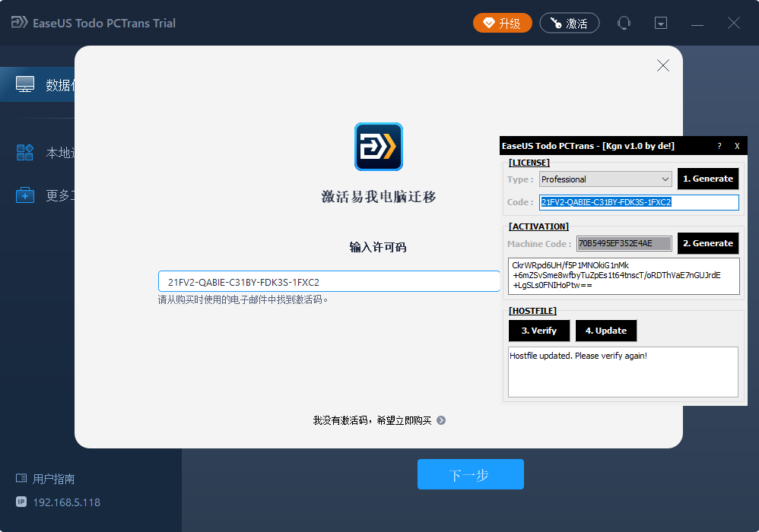Click the Machine Code field 70B5495EF352E4AE

coord(624,243)
